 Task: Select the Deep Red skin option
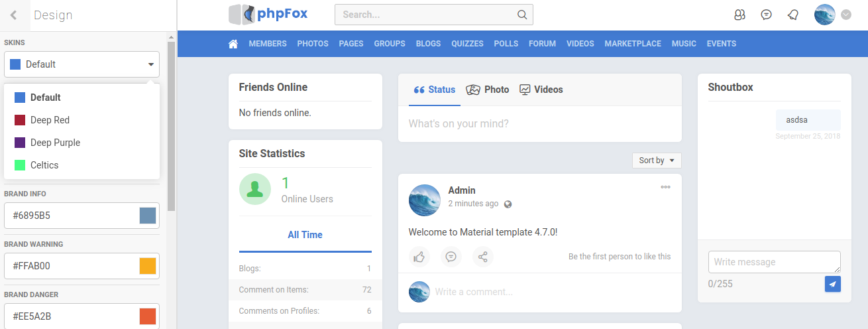click(x=50, y=120)
